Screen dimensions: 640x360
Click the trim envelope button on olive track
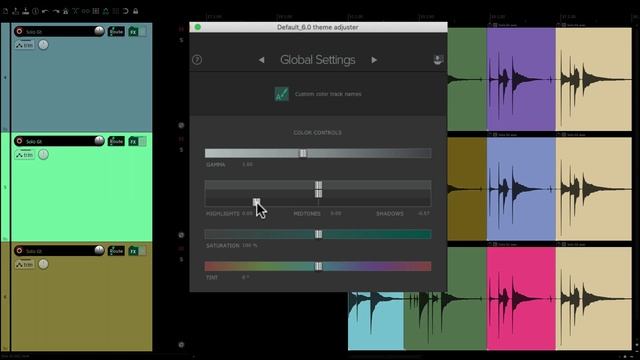(24, 264)
